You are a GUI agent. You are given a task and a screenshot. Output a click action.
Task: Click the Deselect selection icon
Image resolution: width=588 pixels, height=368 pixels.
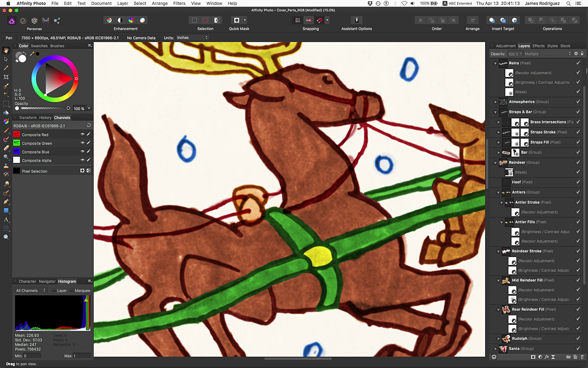205,21
